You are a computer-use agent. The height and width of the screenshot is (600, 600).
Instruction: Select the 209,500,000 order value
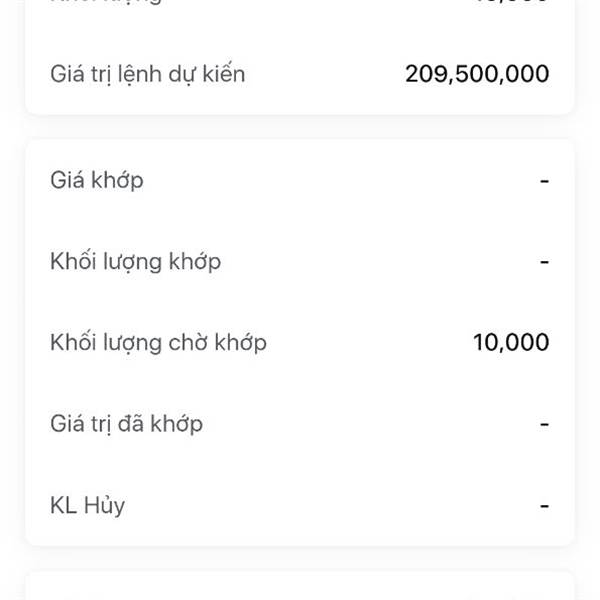477,74
